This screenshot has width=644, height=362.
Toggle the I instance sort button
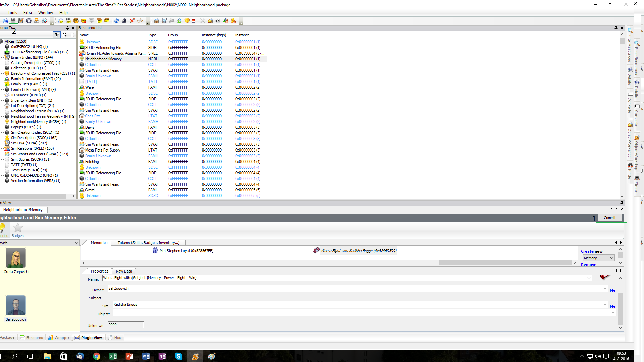tap(72, 35)
